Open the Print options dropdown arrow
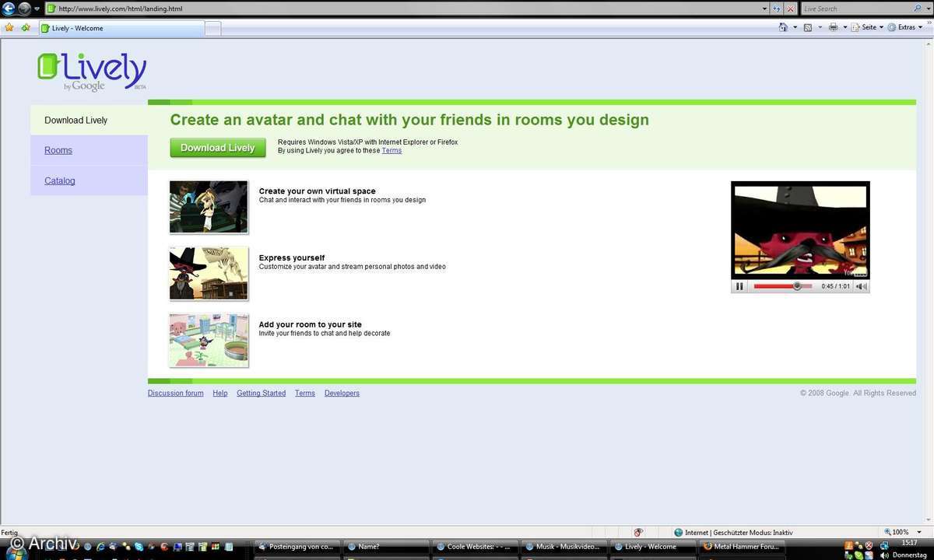The width and height of the screenshot is (934, 560). point(844,27)
